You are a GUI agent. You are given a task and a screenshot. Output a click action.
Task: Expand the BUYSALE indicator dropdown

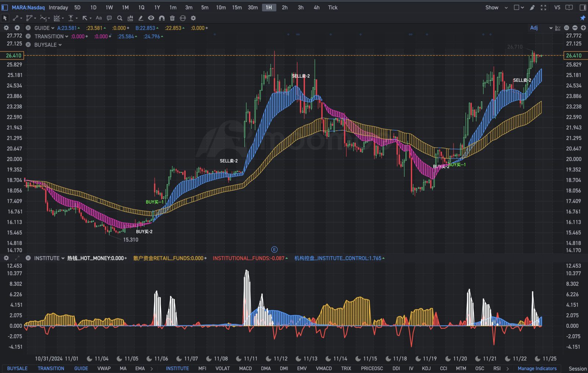pyautogui.click(x=60, y=45)
